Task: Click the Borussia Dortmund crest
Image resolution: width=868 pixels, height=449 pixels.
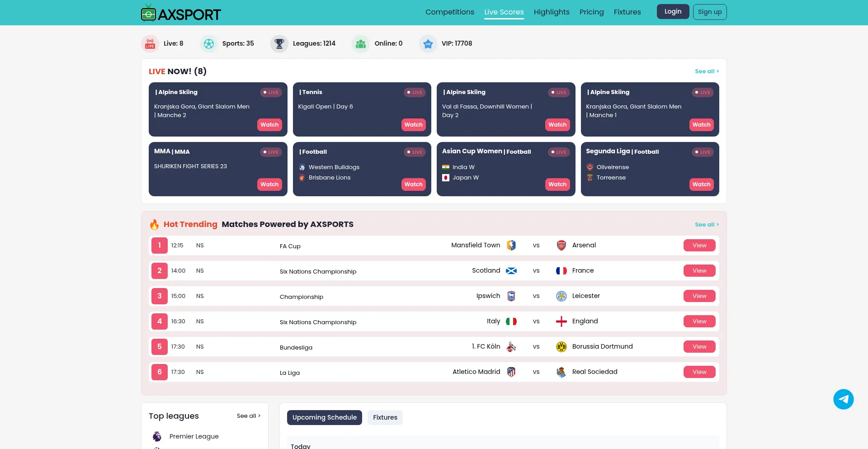Action: (561, 347)
